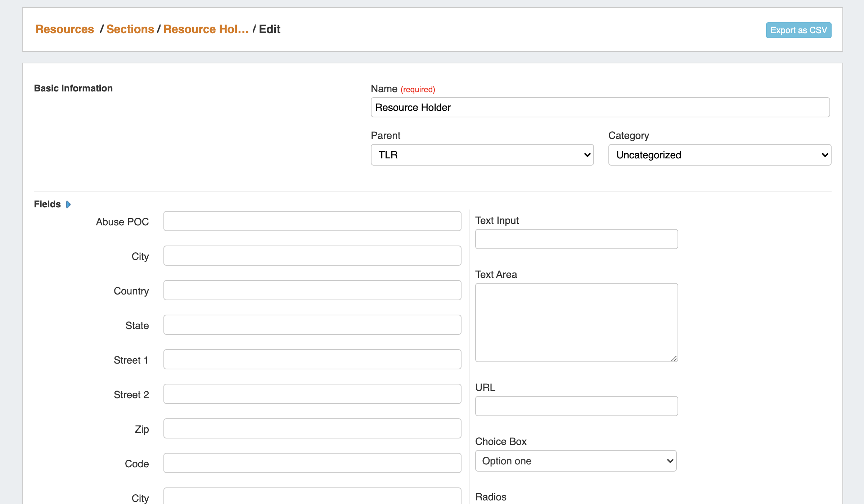Screen dimensions: 864x504
Task: Focus the Street 1 input field
Action: point(312,359)
